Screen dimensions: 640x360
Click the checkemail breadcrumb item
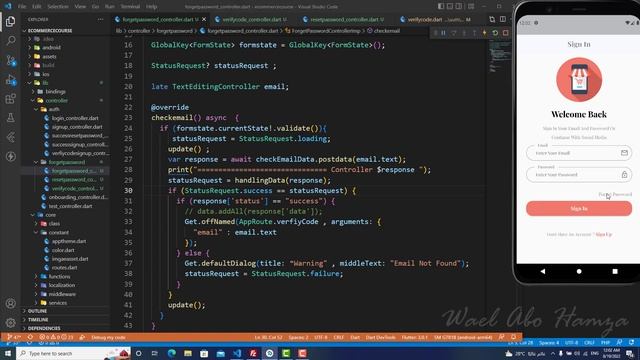pyautogui.click(x=386, y=31)
